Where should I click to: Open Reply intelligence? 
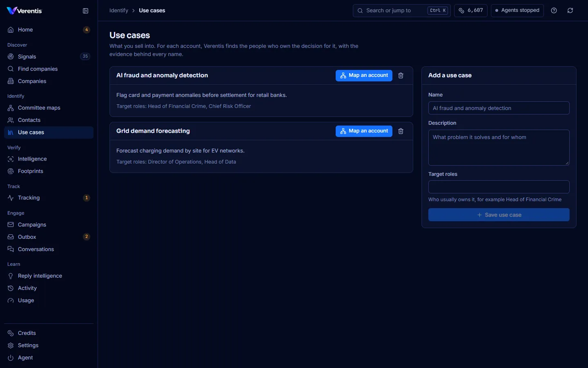click(x=49, y=276)
